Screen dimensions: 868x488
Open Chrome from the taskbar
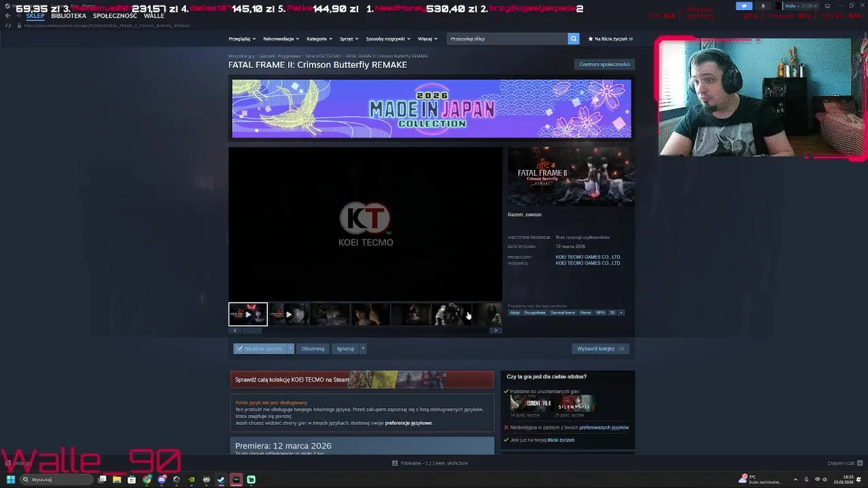click(x=147, y=479)
